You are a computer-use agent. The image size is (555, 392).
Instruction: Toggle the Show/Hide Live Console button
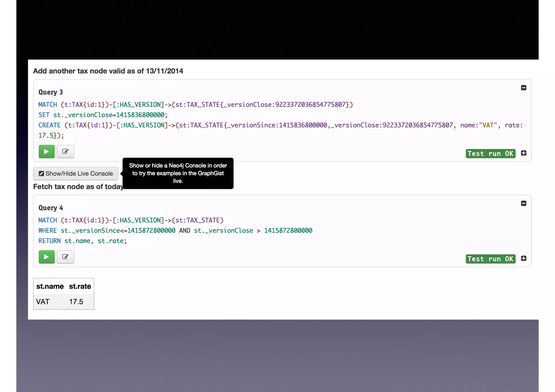76,174
